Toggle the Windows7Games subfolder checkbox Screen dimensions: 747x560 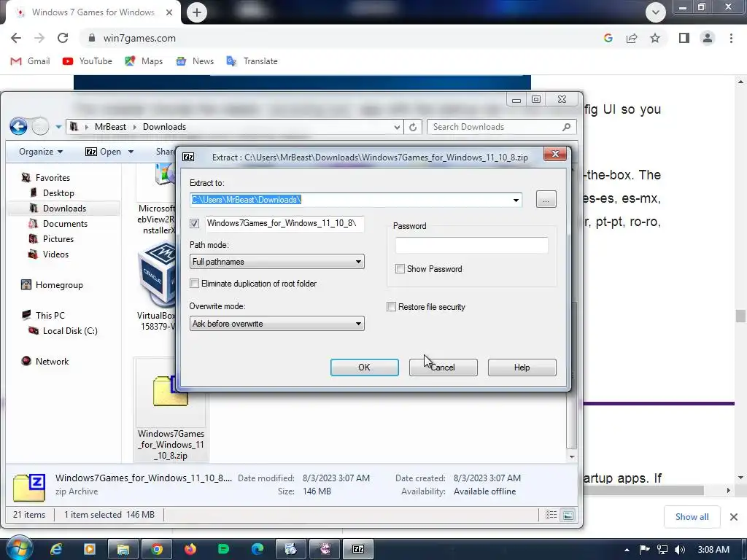click(194, 223)
